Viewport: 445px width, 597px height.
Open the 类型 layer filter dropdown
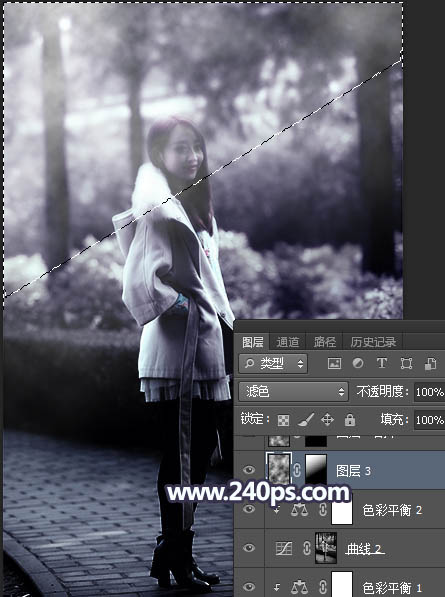[273, 364]
